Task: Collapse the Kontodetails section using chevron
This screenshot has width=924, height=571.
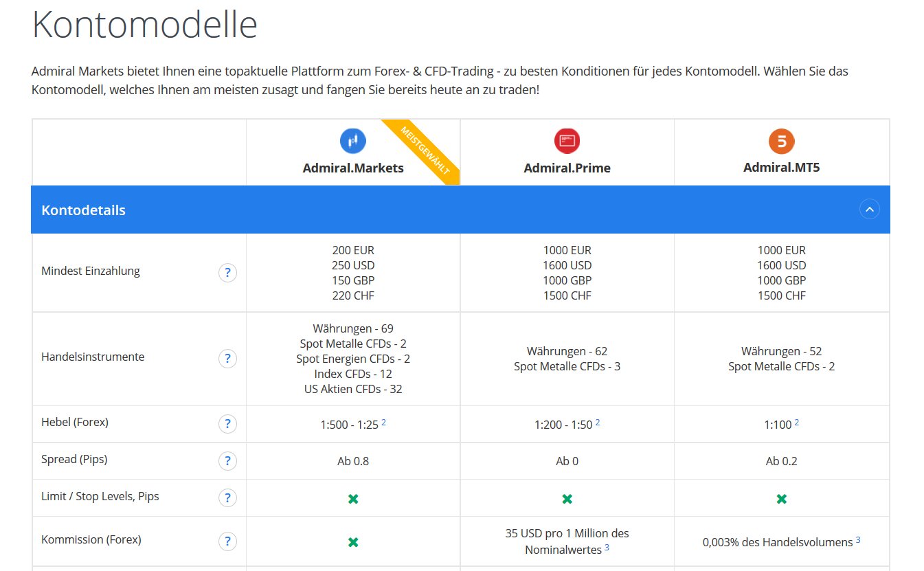Action: pos(870,210)
